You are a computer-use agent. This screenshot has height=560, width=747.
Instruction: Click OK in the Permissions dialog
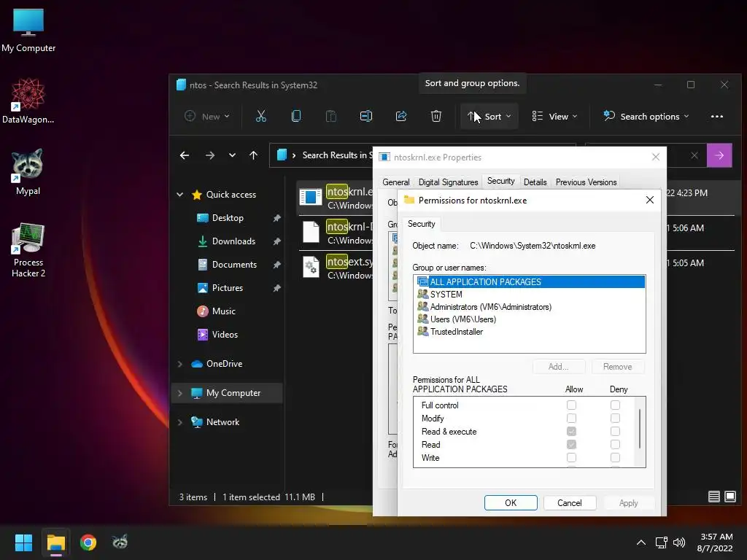(511, 503)
